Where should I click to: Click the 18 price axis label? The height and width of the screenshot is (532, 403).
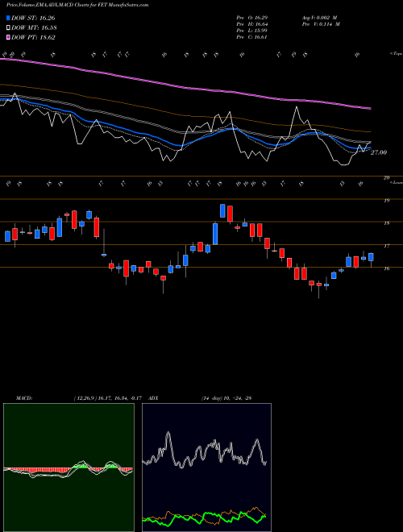(386, 223)
